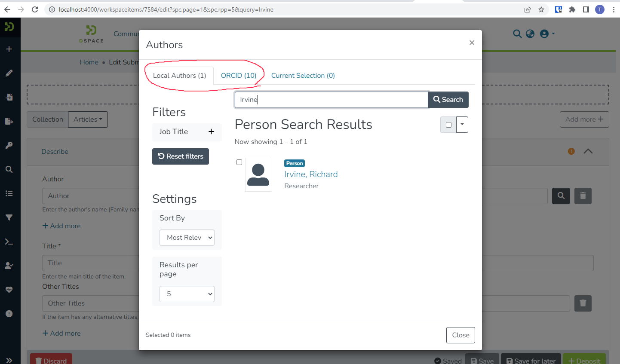Open the Irvine, Richard researcher link

(x=311, y=174)
